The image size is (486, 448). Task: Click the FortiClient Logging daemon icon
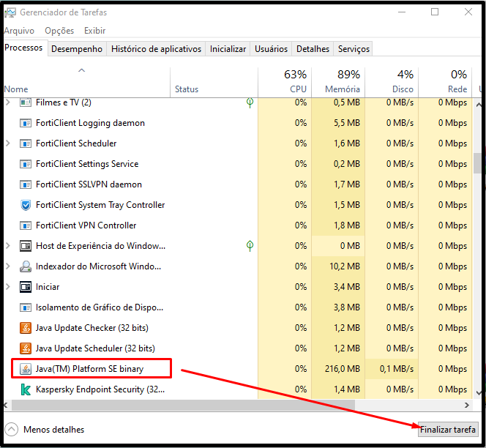26,123
